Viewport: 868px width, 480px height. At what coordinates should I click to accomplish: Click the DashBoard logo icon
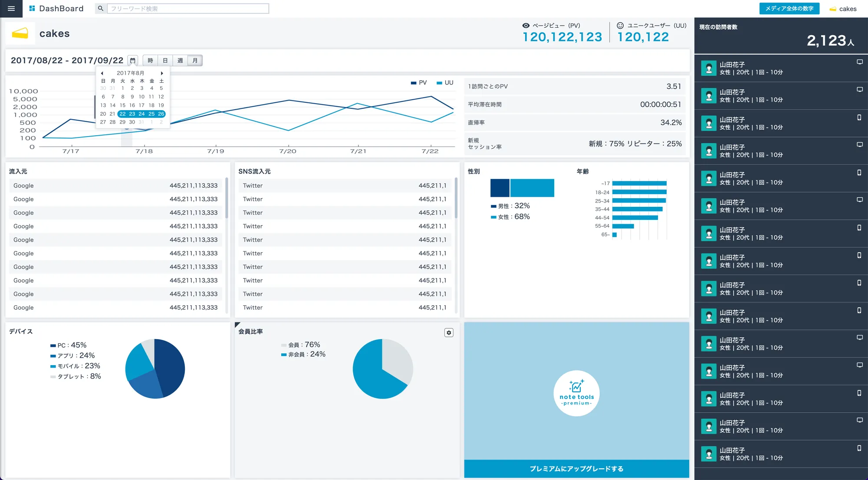coord(32,9)
